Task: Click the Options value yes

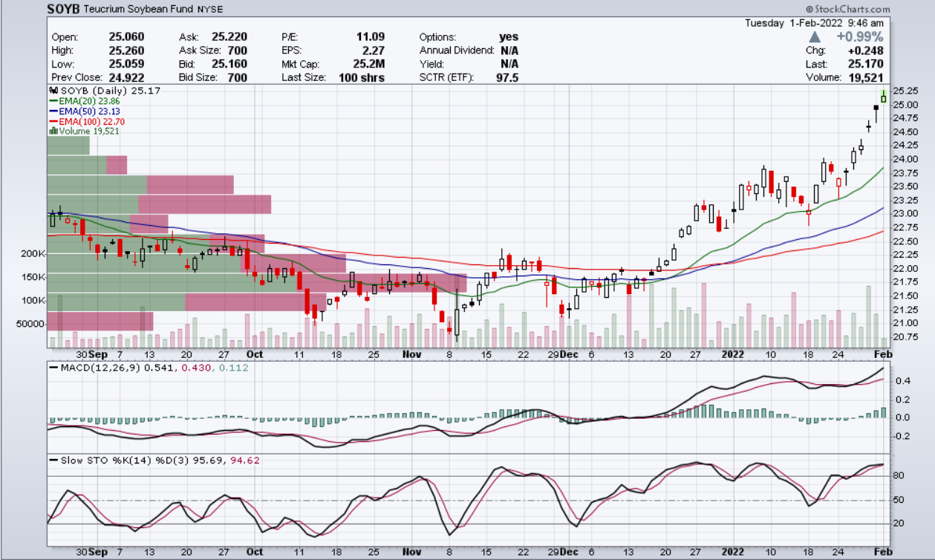Action: coord(509,37)
